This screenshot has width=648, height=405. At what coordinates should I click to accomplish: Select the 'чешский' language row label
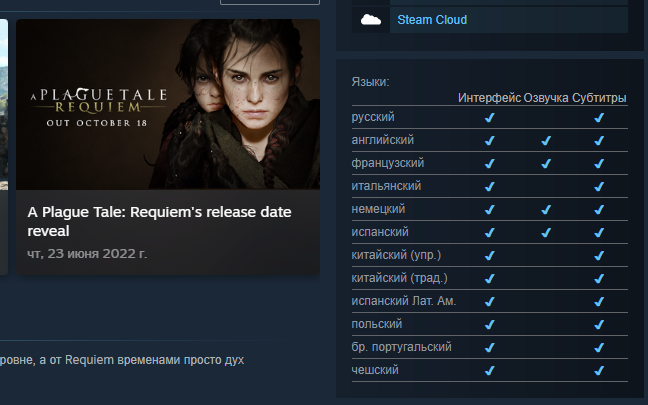tap(375, 370)
